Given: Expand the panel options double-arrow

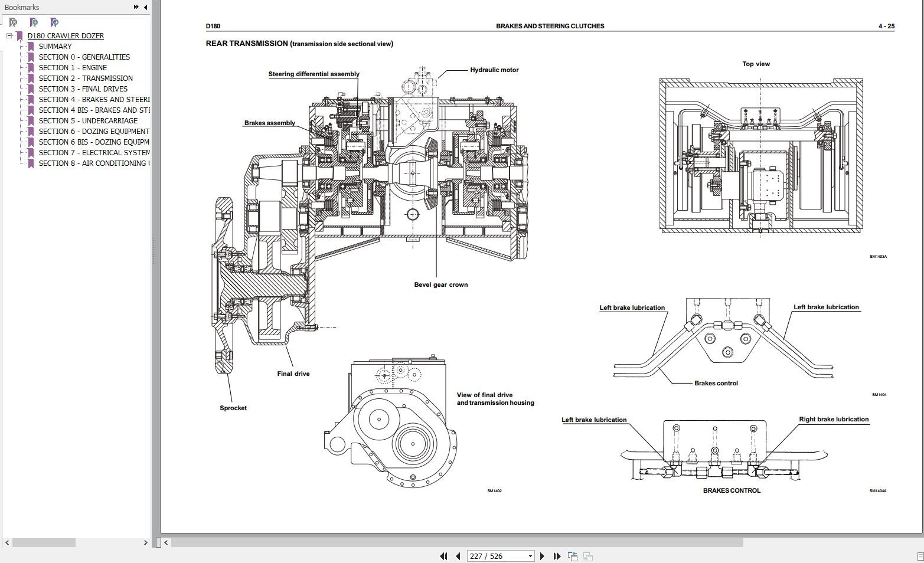Looking at the screenshot, I should click(138, 7).
